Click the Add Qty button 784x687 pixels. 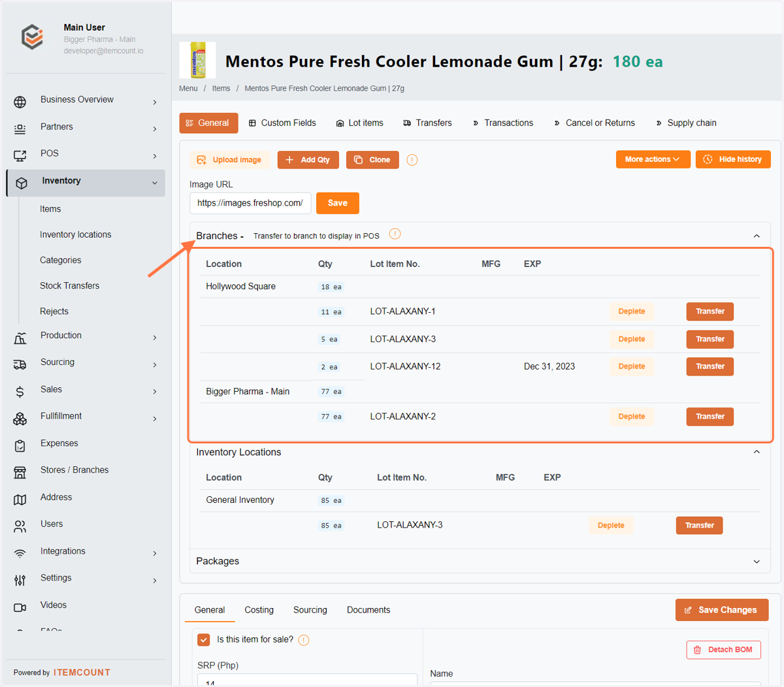(x=308, y=160)
